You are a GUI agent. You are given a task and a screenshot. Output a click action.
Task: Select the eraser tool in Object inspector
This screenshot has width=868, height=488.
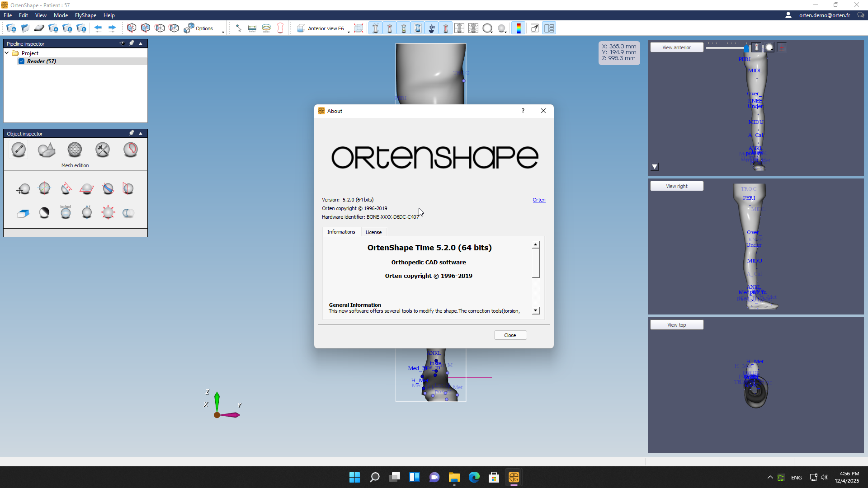(x=23, y=213)
